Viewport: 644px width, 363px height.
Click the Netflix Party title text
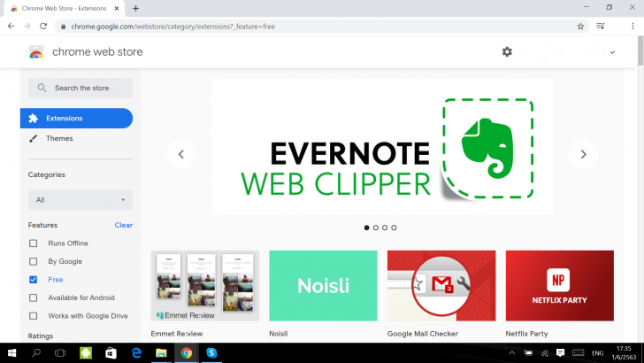click(x=526, y=334)
